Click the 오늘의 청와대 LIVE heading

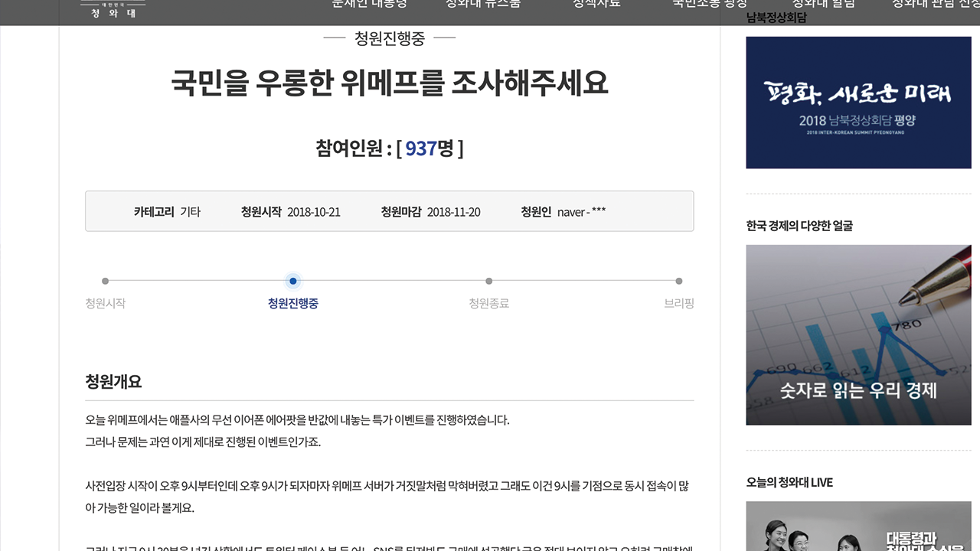pos(789,482)
